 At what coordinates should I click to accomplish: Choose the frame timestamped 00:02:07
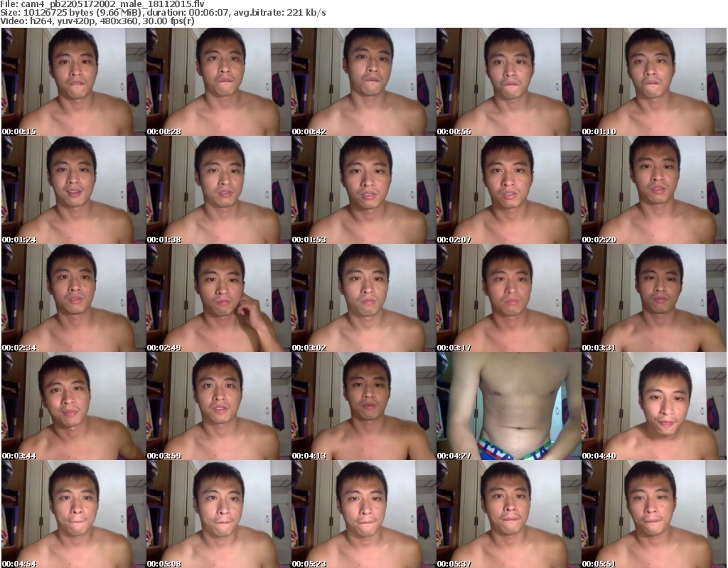coord(509,190)
